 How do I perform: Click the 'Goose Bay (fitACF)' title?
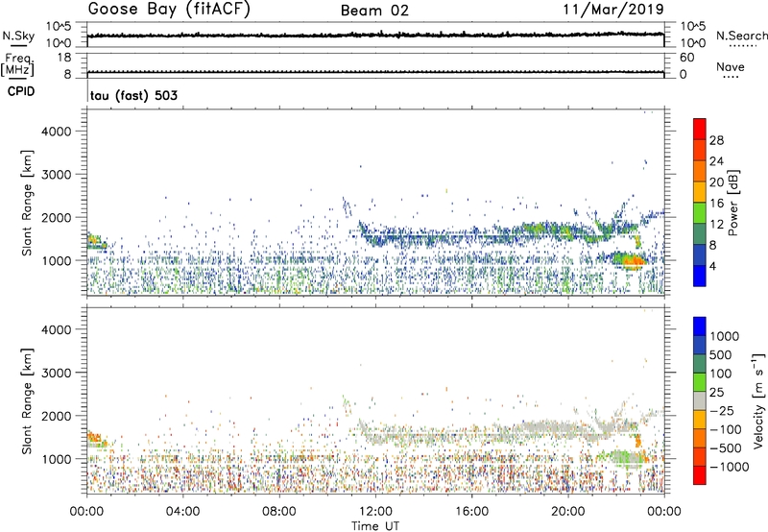169,10
